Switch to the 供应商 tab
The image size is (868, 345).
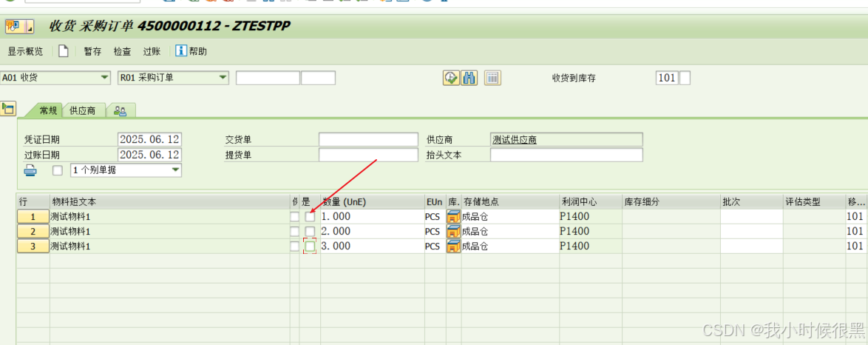click(x=82, y=110)
